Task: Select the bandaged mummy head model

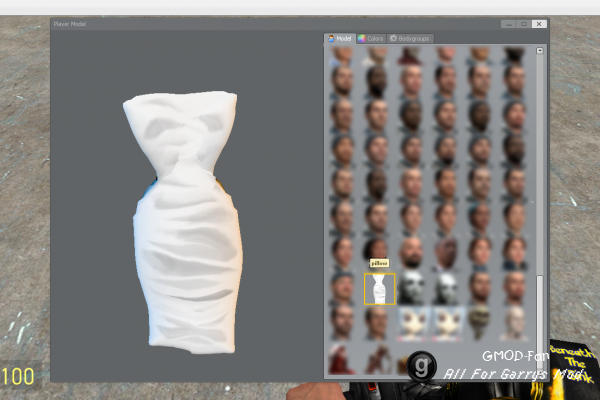Action: 479,322
